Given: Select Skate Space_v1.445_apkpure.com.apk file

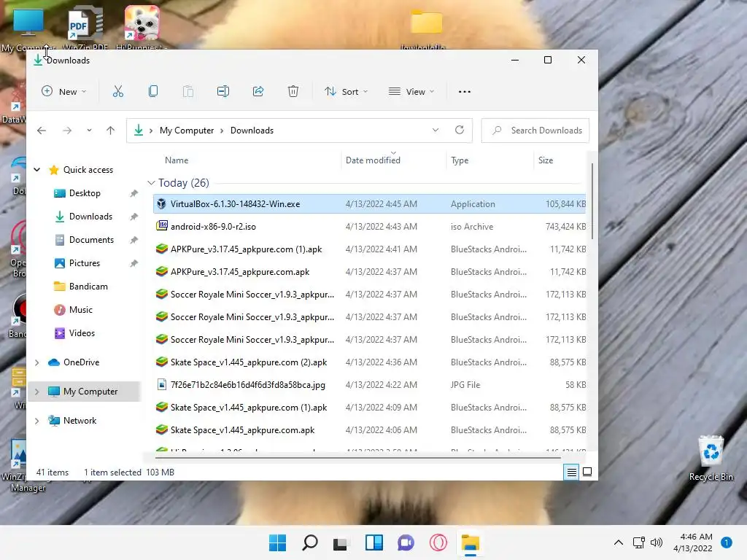Looking at the screenshot, I should 370,430.
